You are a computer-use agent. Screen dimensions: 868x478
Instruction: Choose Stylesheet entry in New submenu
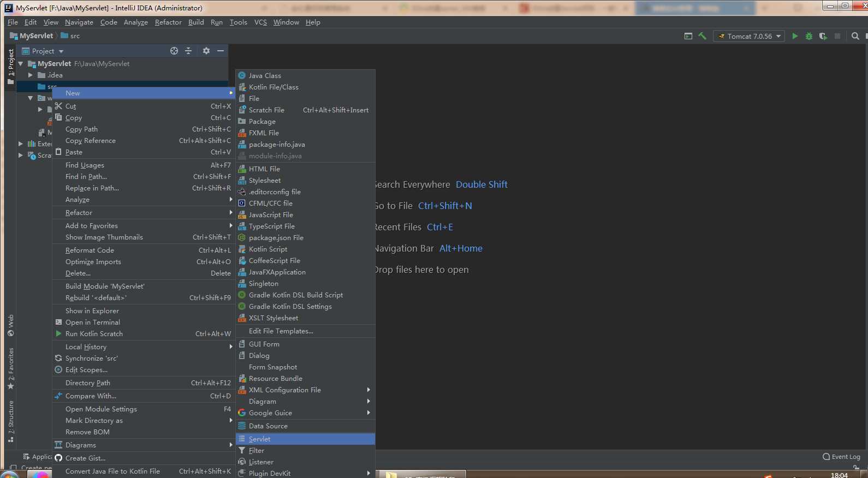[306, 181]
